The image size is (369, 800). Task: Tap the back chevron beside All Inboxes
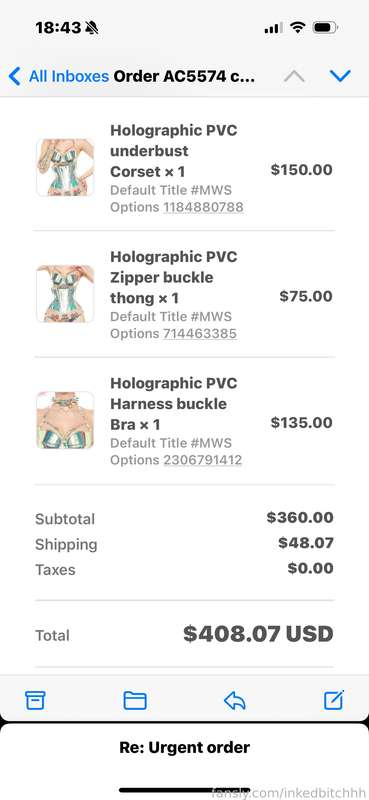[15, 76]
